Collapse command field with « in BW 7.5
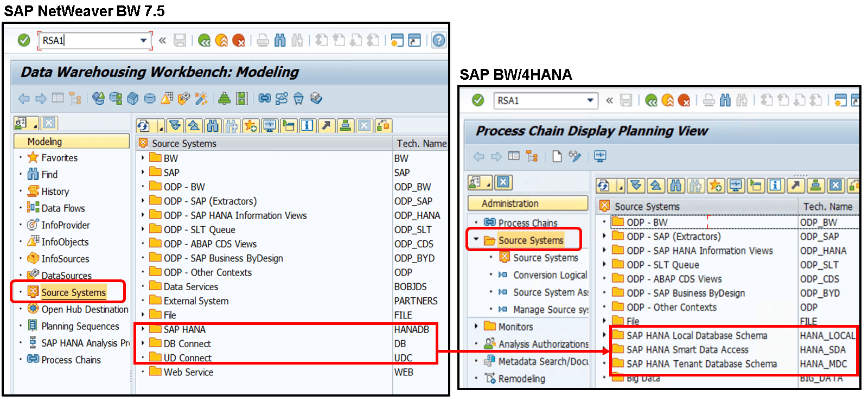This screenshot has width=868, height=402. [x=162, y=40]
